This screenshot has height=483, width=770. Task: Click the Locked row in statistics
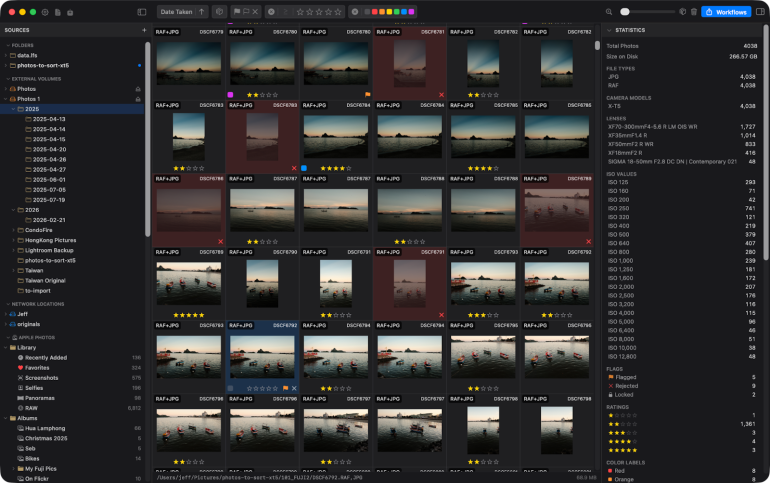[x=682, y=395]
